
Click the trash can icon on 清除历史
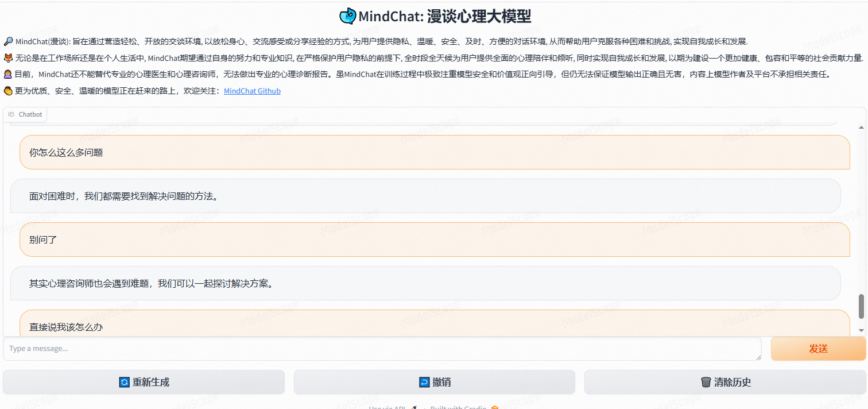pos(706,383)
